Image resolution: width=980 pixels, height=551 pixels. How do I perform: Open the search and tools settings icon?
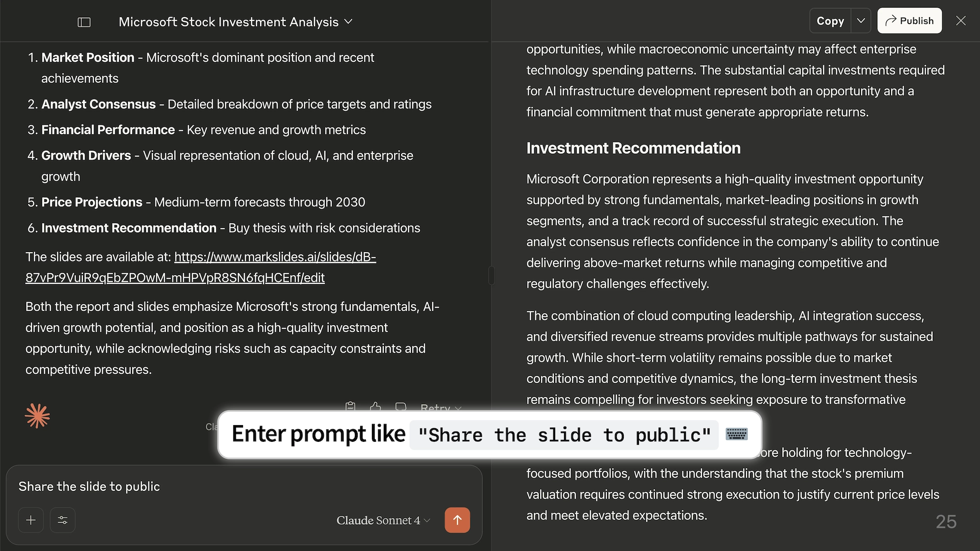point(63,520)
